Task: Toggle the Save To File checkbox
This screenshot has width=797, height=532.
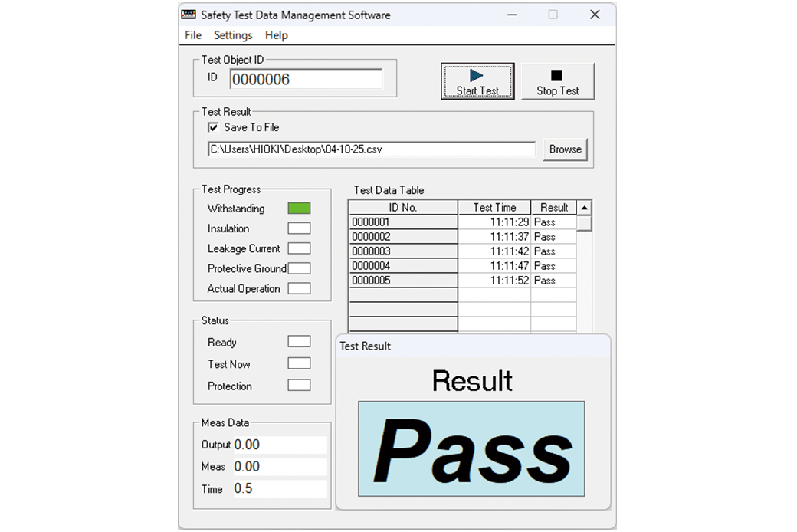Action: 213,127
